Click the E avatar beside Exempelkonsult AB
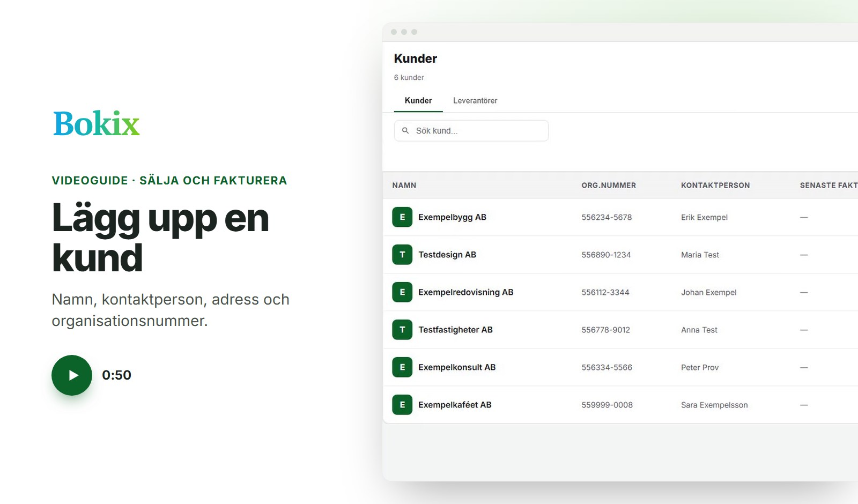 click(402, 367)
